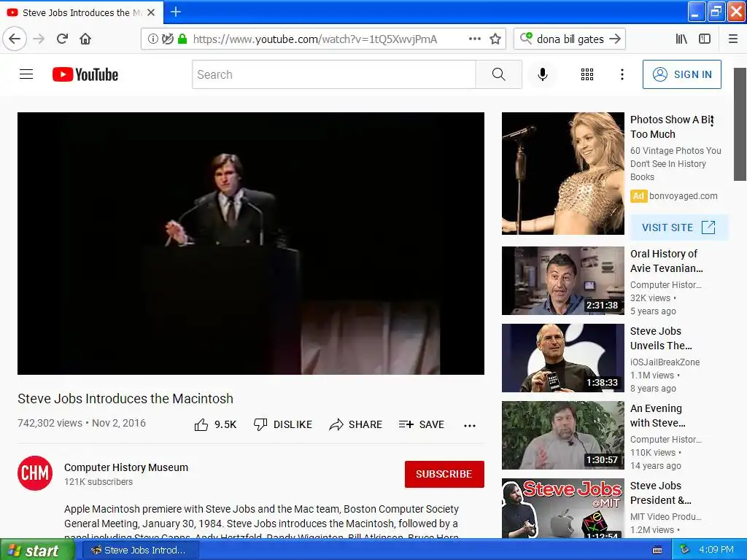Go back using the browser back arrow
Screen dimensions: 747x560
[x=15, y=39]
